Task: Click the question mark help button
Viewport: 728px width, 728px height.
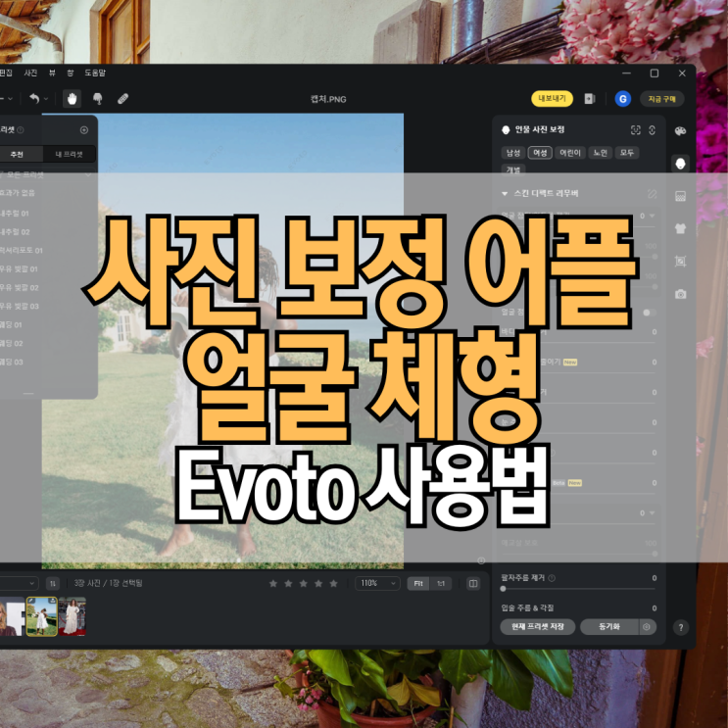Action: [681, 627]
